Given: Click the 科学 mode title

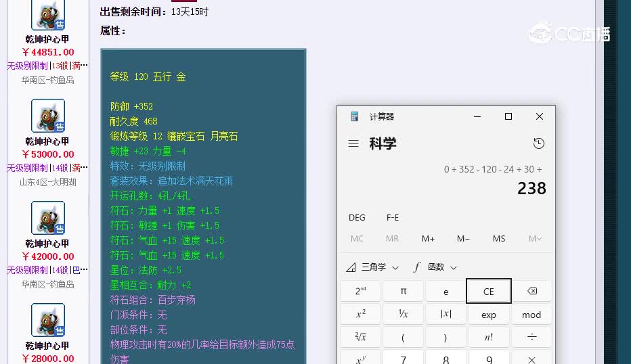Looking at the screenshot, I should 383,143.
